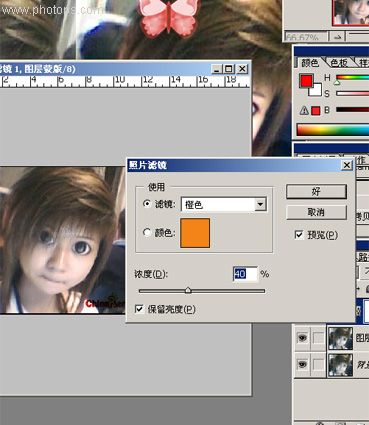
Task: Select the bottom layer thumbnail
Action: [x=340, y=365]
